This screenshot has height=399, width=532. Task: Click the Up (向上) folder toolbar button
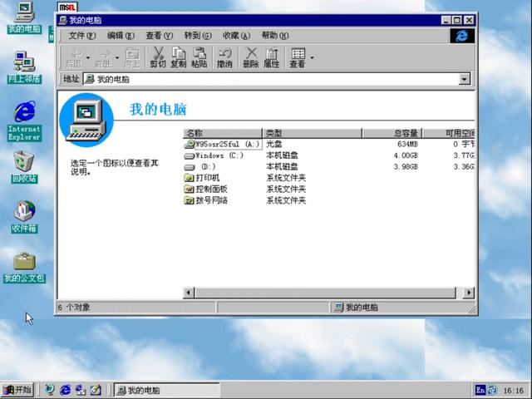[x=132, y=57]
